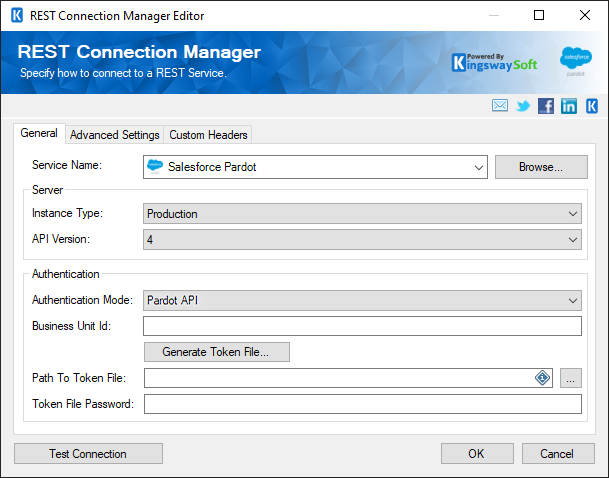Expand the Service Name dropdown
The image size is (609, 478).
pos(478,167)
